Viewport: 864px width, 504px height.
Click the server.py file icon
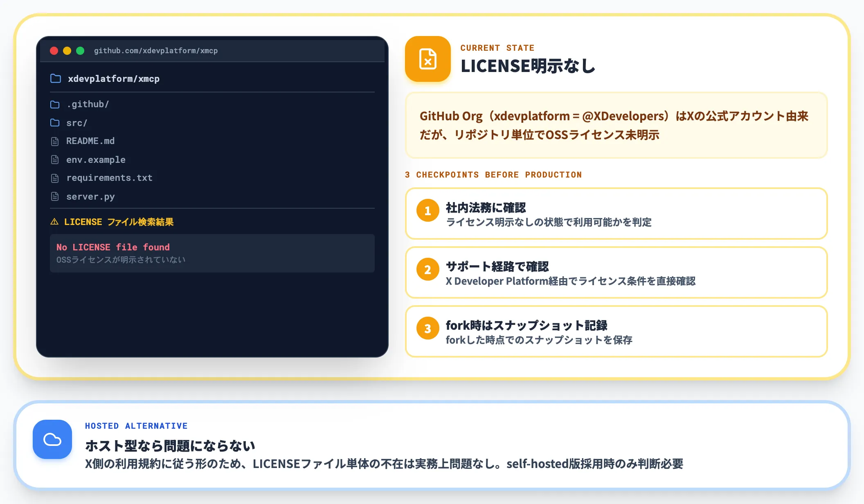coord(55,196)
